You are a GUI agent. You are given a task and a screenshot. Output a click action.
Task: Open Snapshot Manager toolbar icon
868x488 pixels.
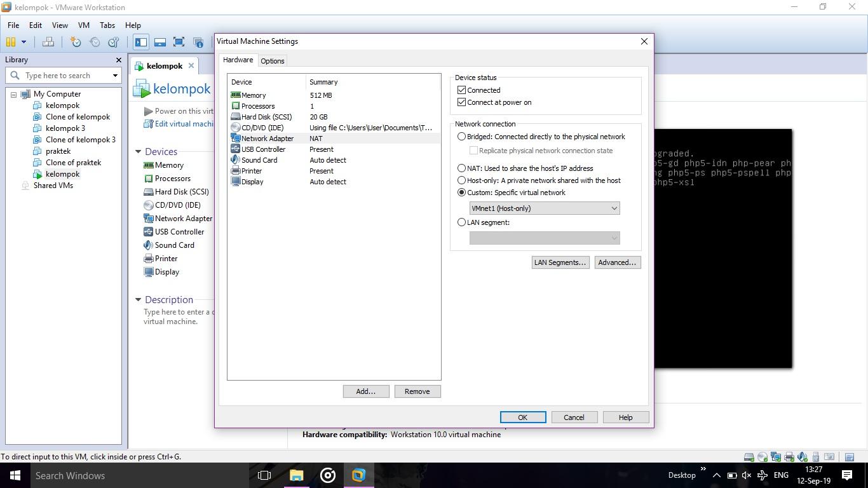point(114,42)
